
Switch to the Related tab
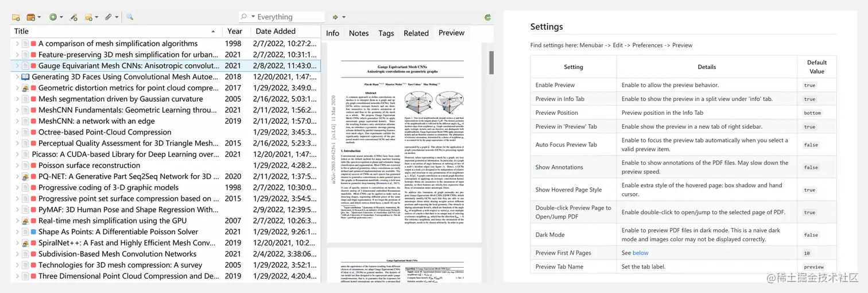(x=416, y=33)
